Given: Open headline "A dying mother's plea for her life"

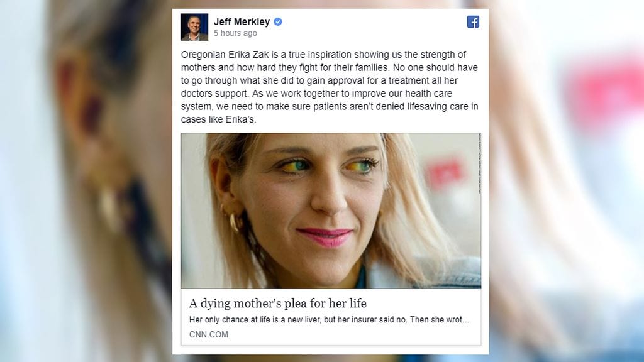Looking at the screenshot, I should 277,304.
